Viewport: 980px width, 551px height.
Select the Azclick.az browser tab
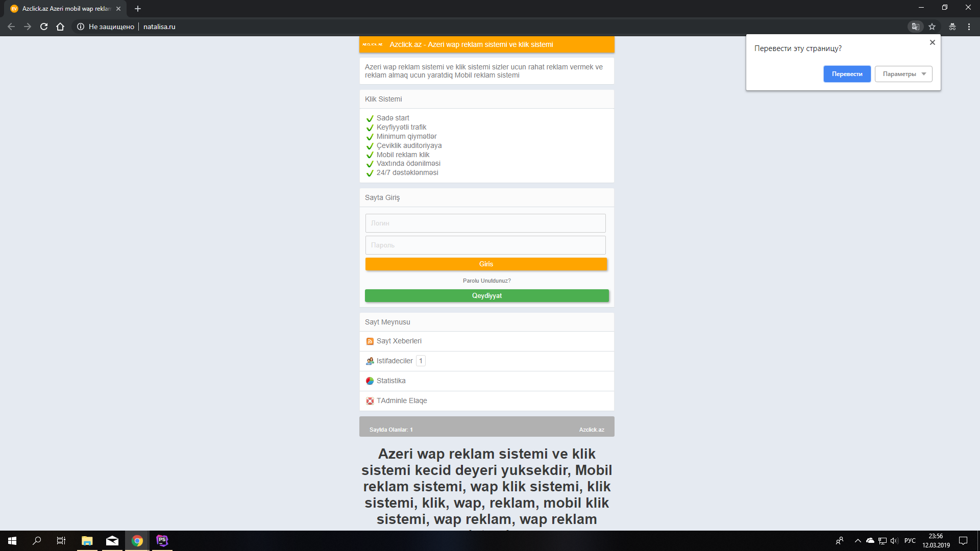(66, 9)
